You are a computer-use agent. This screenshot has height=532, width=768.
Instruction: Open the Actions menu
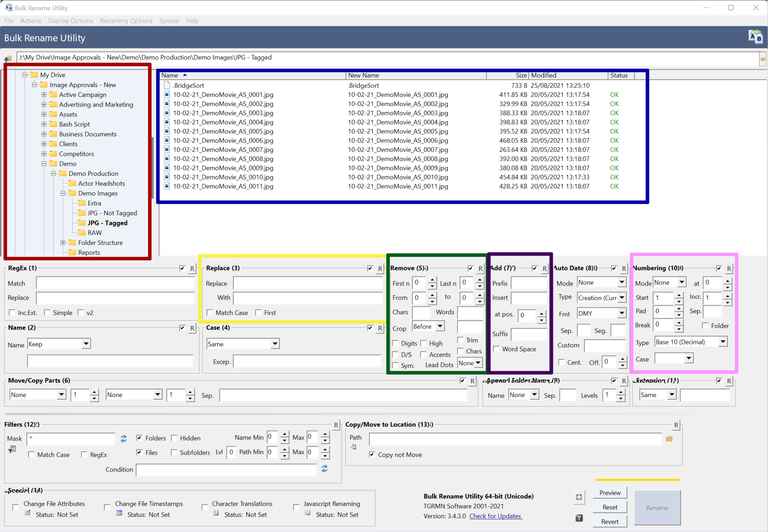point(31,21)
